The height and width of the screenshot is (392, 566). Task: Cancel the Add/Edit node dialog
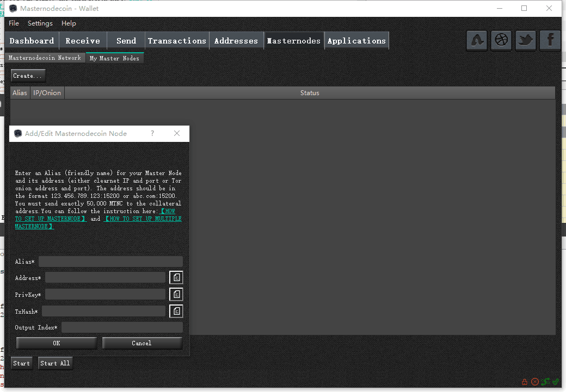(142, 343)
